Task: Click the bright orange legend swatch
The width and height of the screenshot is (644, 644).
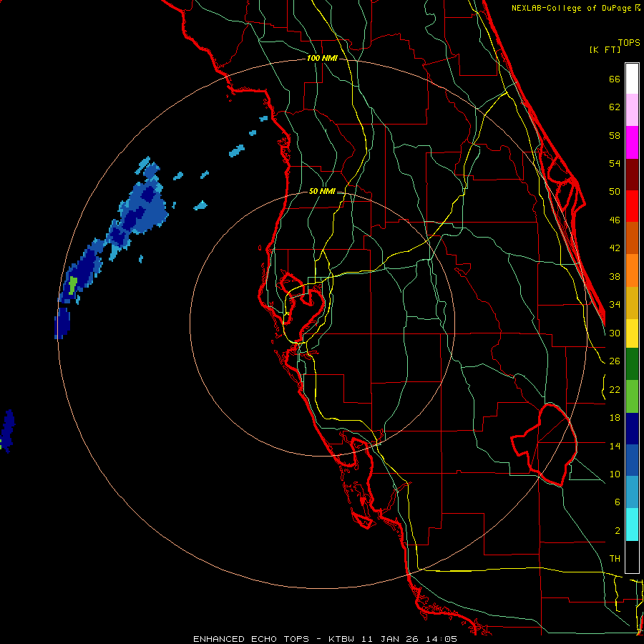Action: click(632, 270)
